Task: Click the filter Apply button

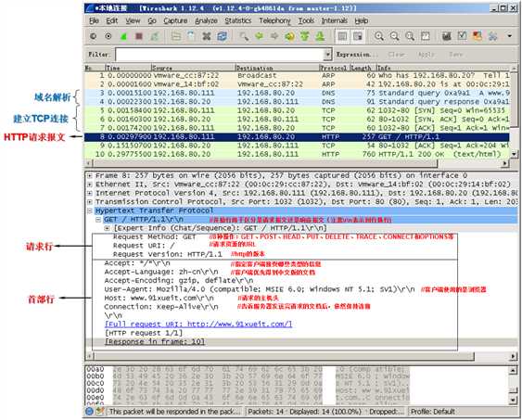Action: click(427, 55)
